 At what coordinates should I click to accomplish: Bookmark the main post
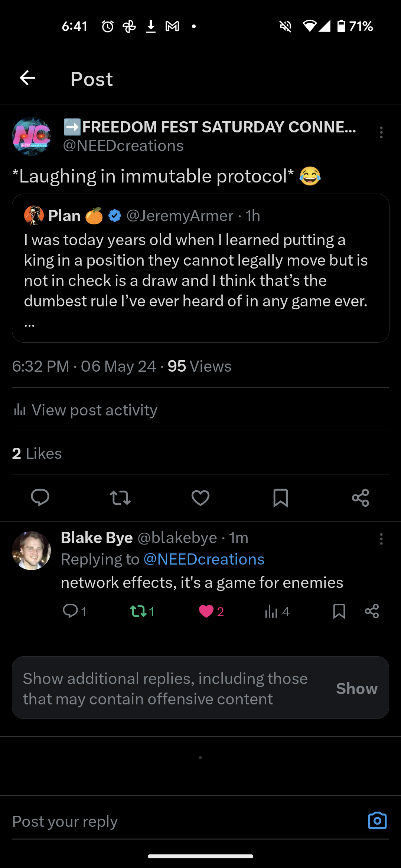coord(280,498)
